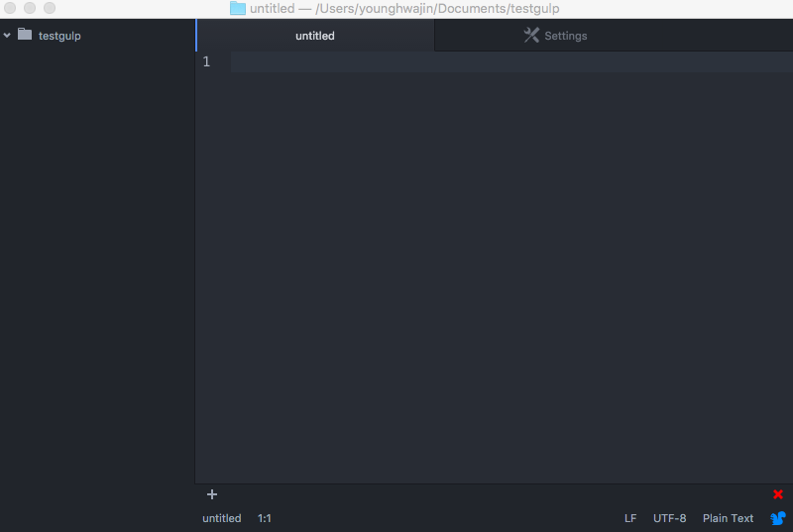This screenshot has height=532, width=793.
Task: Click the first window control button
Action: pos(10,8)
